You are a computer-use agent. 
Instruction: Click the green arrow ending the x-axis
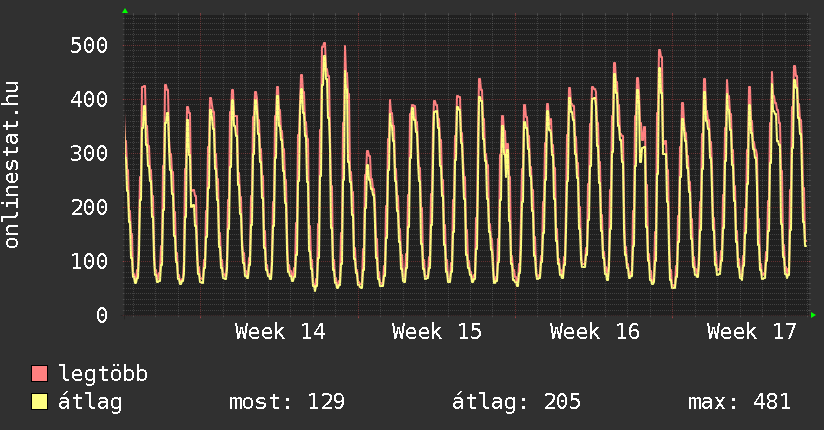(814, 315)
